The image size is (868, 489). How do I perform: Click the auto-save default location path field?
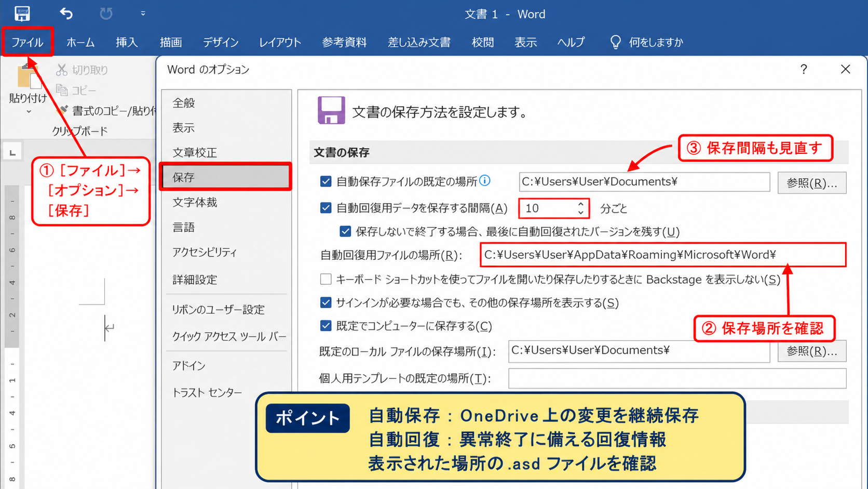coord(644,182)
